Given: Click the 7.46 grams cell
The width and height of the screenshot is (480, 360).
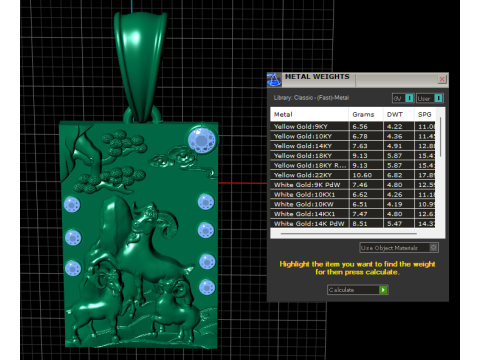Looking at the screenshot, I should tap(366, 185).
